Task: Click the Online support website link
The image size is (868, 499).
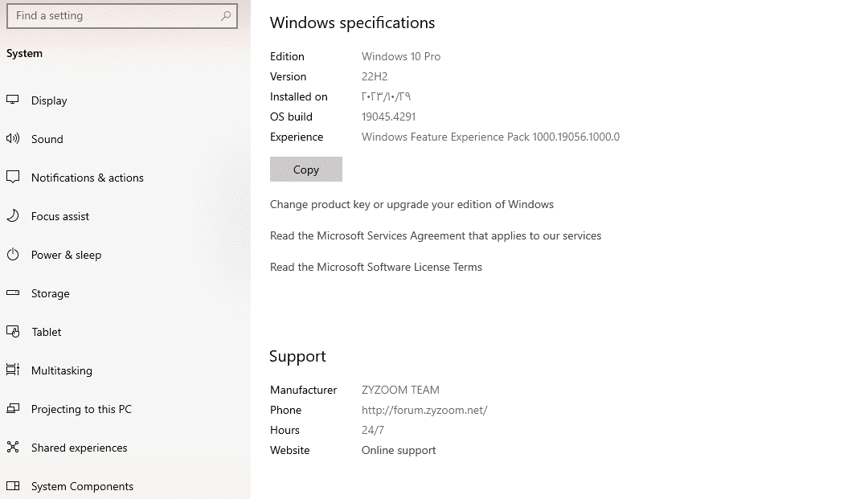Action: (x=399, y=450)
